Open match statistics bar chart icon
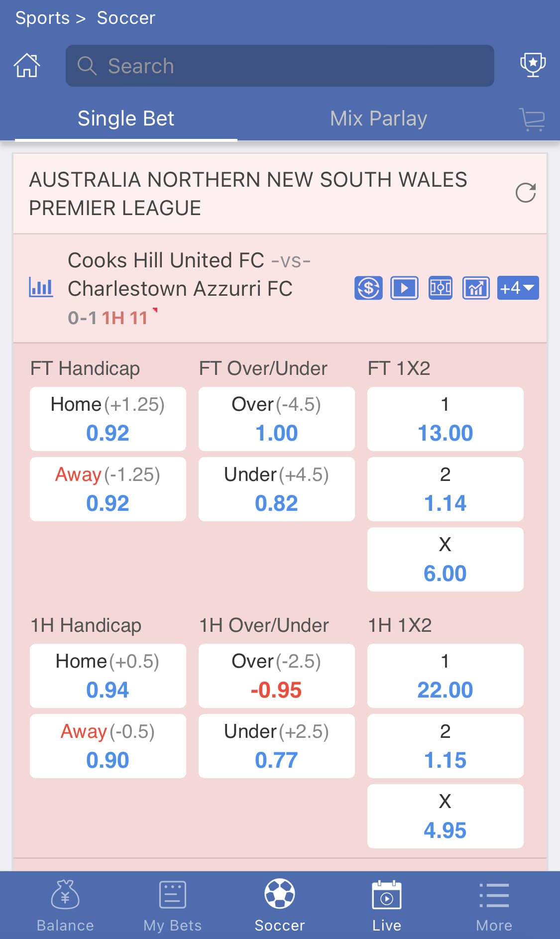560x939 pixels. tap(41, 288)
